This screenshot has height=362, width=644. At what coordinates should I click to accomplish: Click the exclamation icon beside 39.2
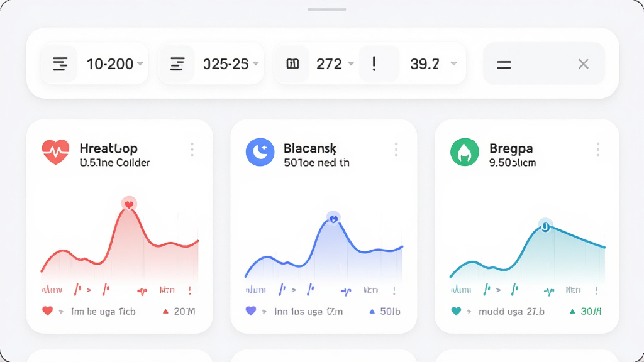point(374,64)
